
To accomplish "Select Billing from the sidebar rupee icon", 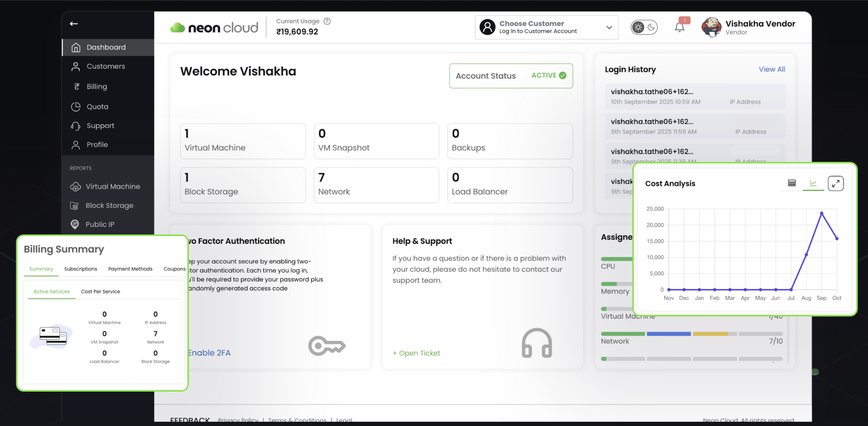I will pyautogui.click(x=76, y=86).
